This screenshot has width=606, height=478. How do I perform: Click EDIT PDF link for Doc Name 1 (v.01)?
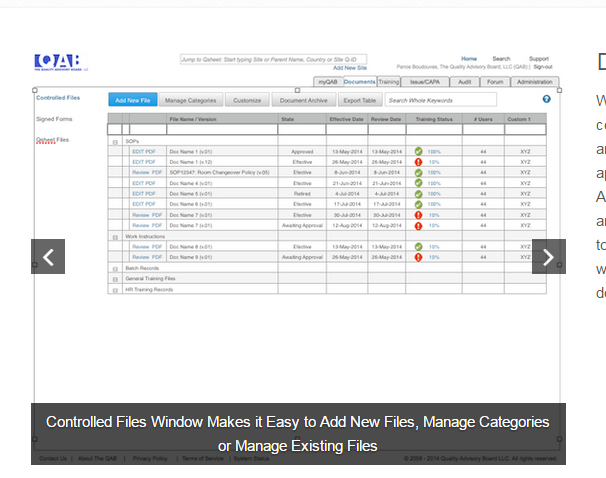point(144,151)
